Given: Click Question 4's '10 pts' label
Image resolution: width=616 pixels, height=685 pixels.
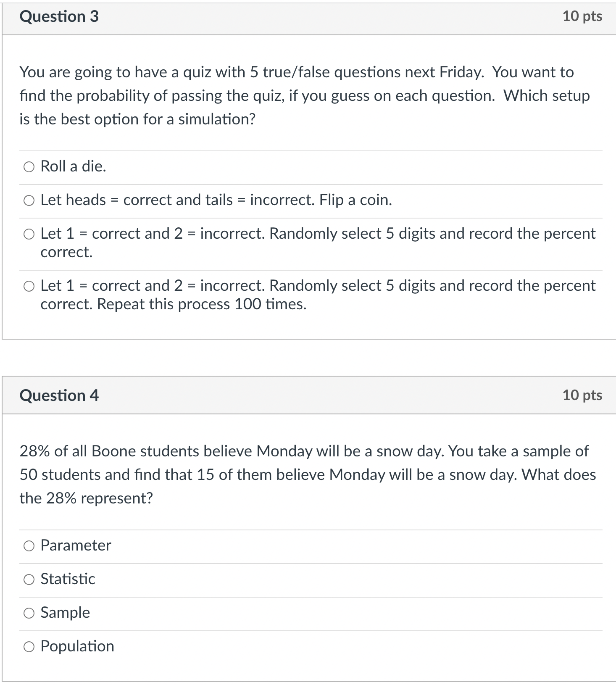Looking at the screenshot, I should (x=582, y=395).
